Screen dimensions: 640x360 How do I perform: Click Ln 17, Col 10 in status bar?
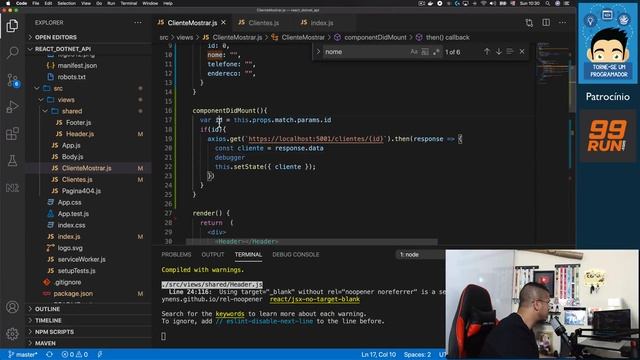[378, 354]
